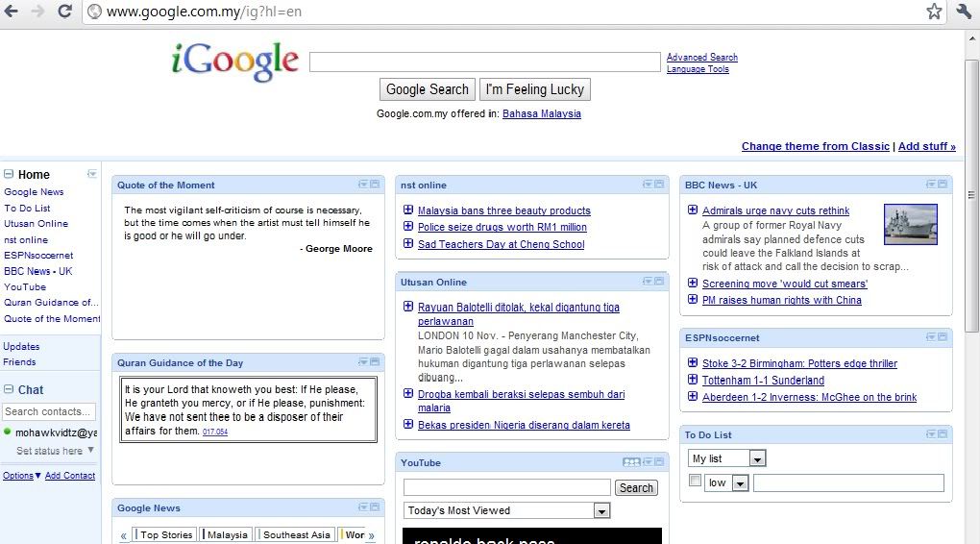The image size is (980, 544).
Task: Maximize the Quote of the Moment gadget
Action: (x=375, y=185)
